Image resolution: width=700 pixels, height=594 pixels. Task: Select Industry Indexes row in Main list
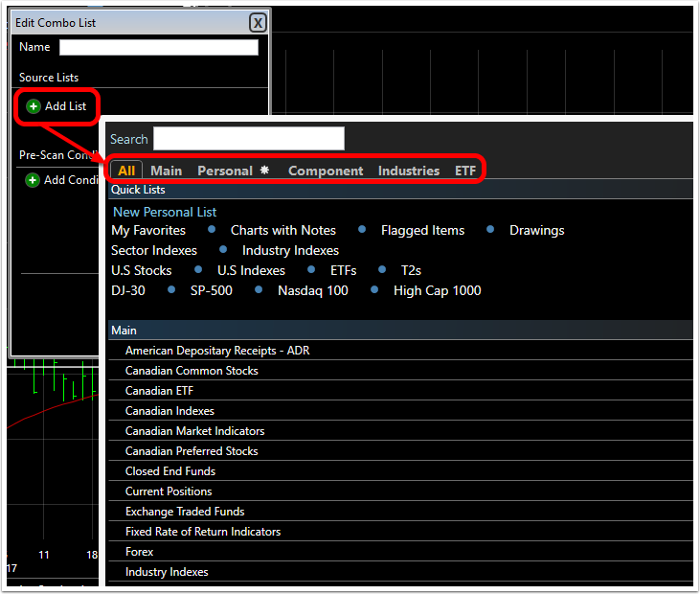click(x=400, y=572)
